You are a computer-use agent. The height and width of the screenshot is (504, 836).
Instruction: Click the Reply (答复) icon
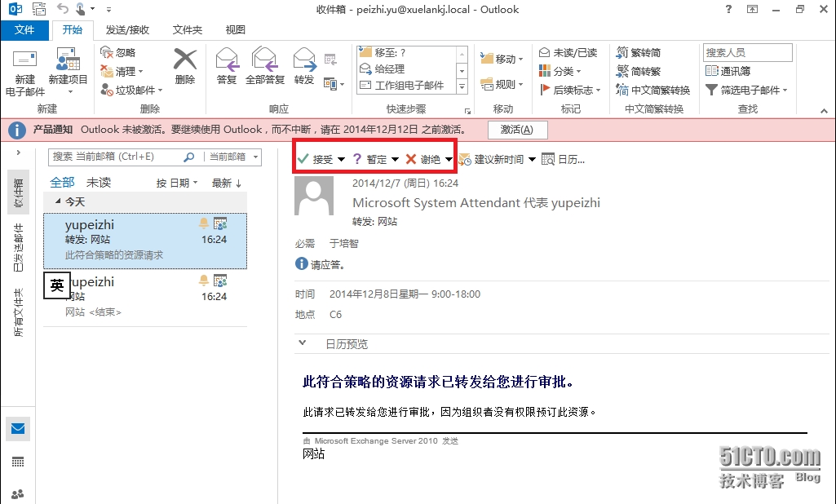pos(227,60)
